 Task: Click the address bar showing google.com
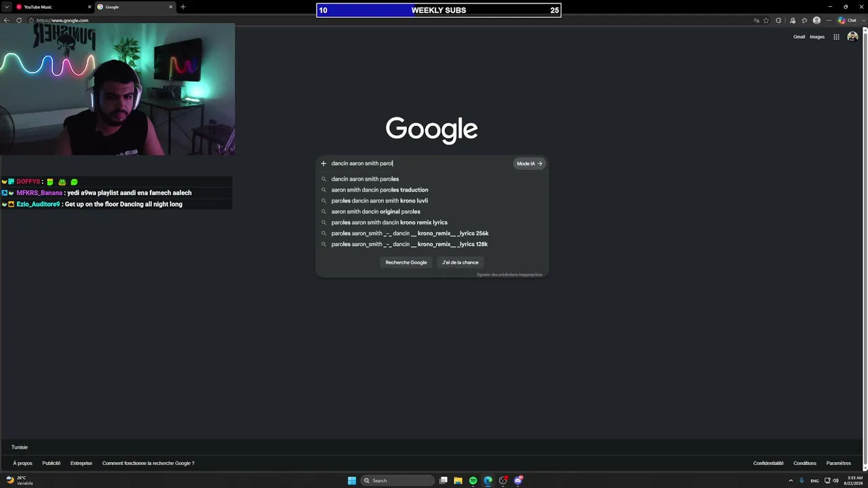click(393, 20)
